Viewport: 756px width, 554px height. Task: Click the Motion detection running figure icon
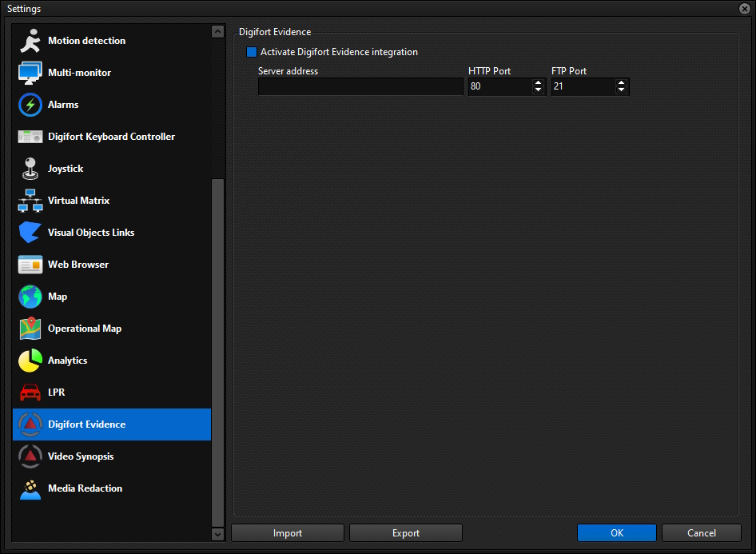point(30,41)
